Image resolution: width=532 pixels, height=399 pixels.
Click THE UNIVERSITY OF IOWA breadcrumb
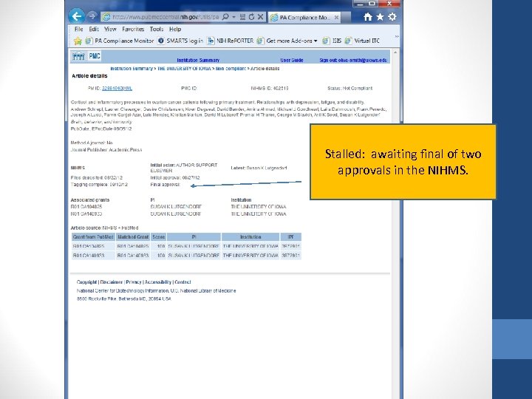[184, 69]
